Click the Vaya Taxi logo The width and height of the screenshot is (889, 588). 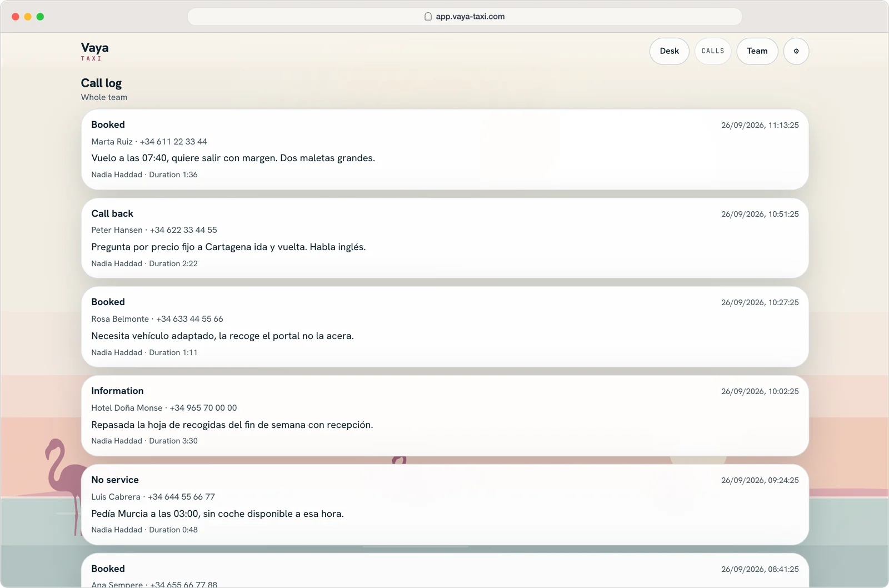tap(94, 51)
